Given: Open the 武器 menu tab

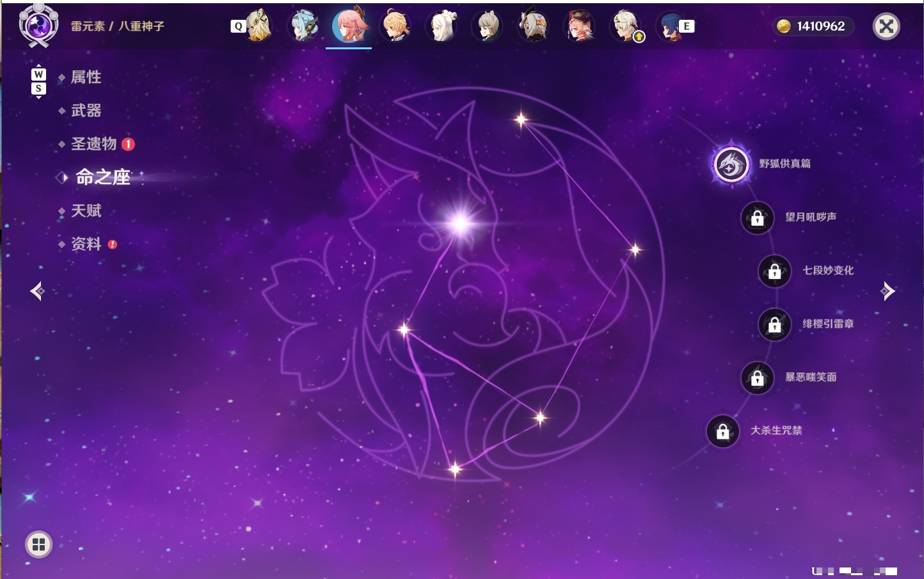Looking at the screenshot, I should point(86,111).
